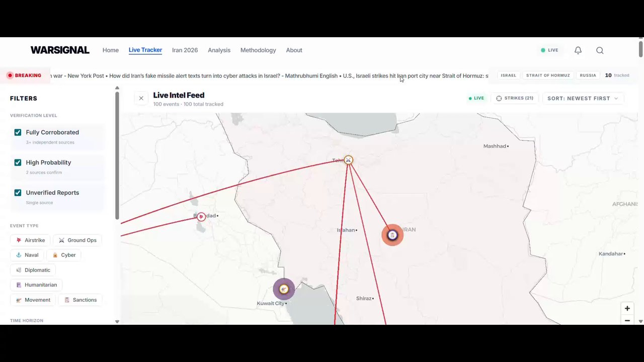Click "100 events · 100 total tracked" text
The width and height of the screenshot is (644, 362).
tap(188, 104)
